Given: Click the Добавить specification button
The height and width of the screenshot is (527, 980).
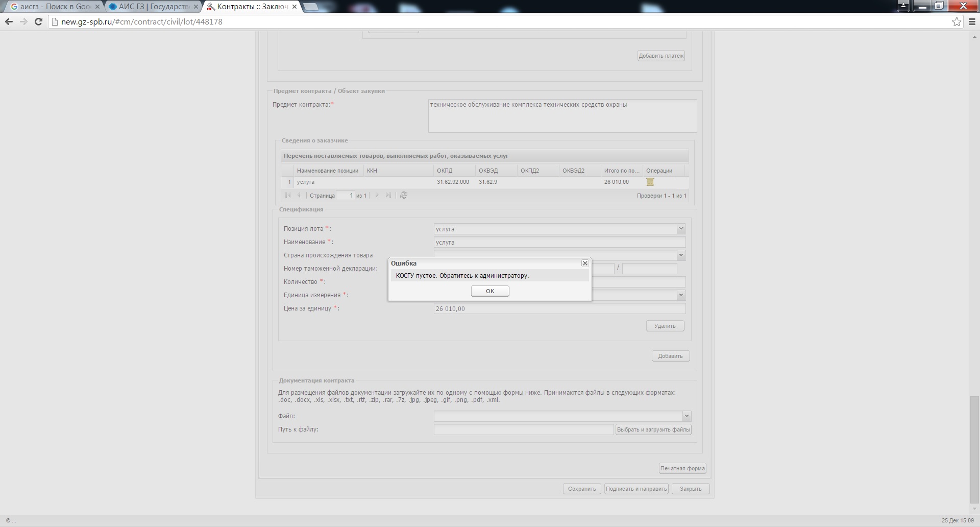Looking at the screenshot, I should (x=670, y=356).
